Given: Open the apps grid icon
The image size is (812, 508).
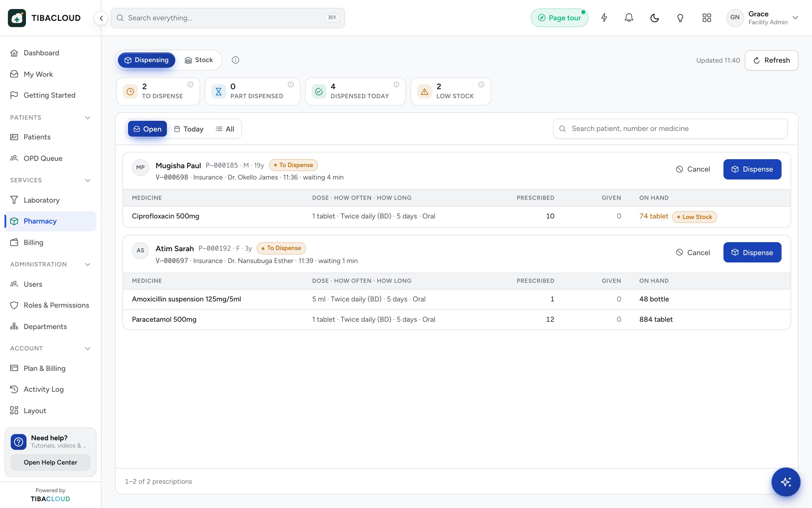Looking at the screenshot, I should 707,18.
